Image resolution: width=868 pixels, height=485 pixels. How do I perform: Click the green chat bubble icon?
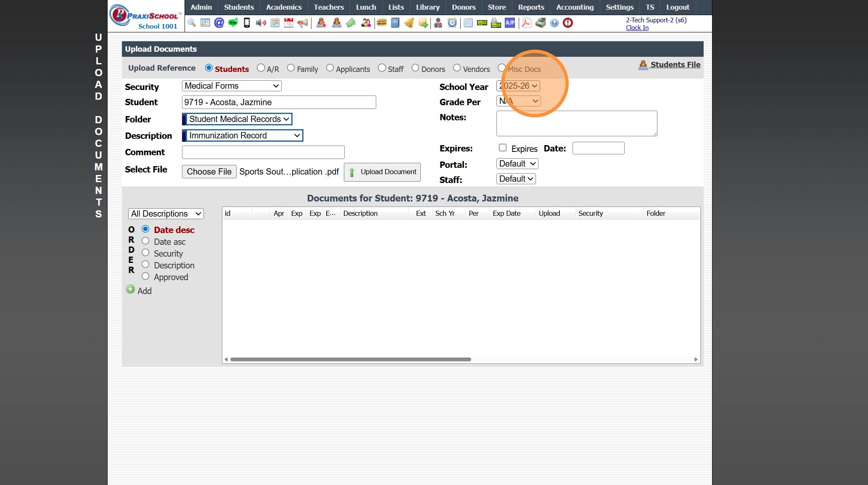pos(233,23)
